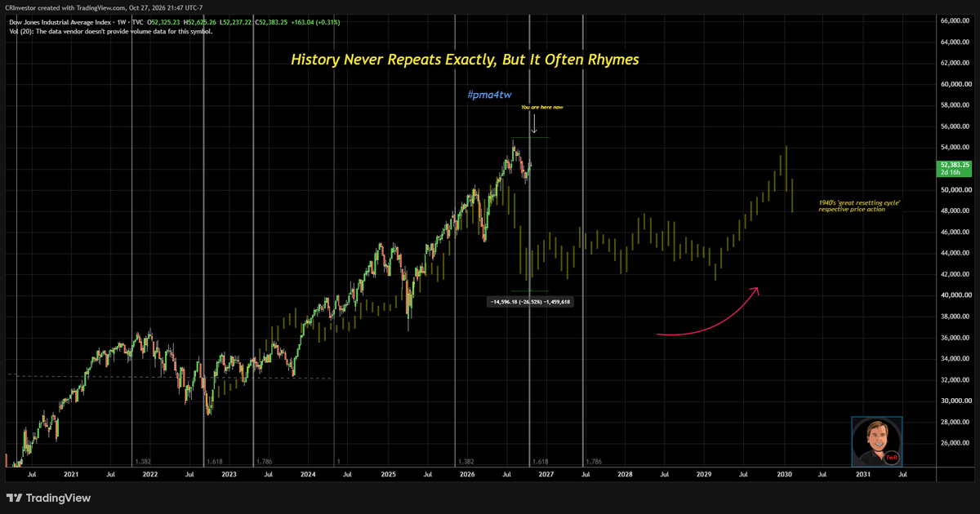This screenshot has width=980, height=514.
Task: Click the 2031 label on time axis
Action: [x=863, y=473]
